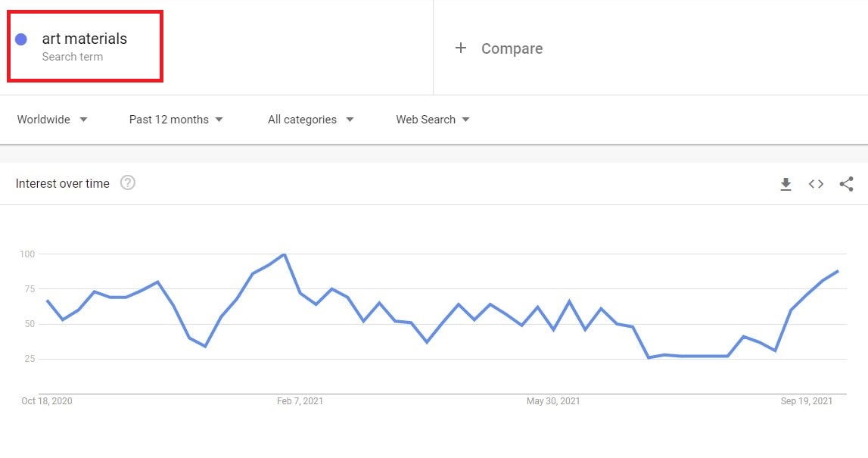Download the Interest over time data as CSV
The width and height of the screenshot is (868, 458).
786,183
